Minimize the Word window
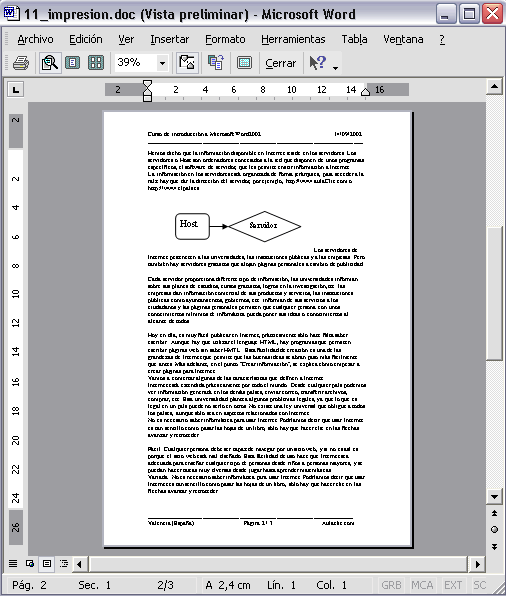This screenshot has height=596, width=506. tap(446, 14)
